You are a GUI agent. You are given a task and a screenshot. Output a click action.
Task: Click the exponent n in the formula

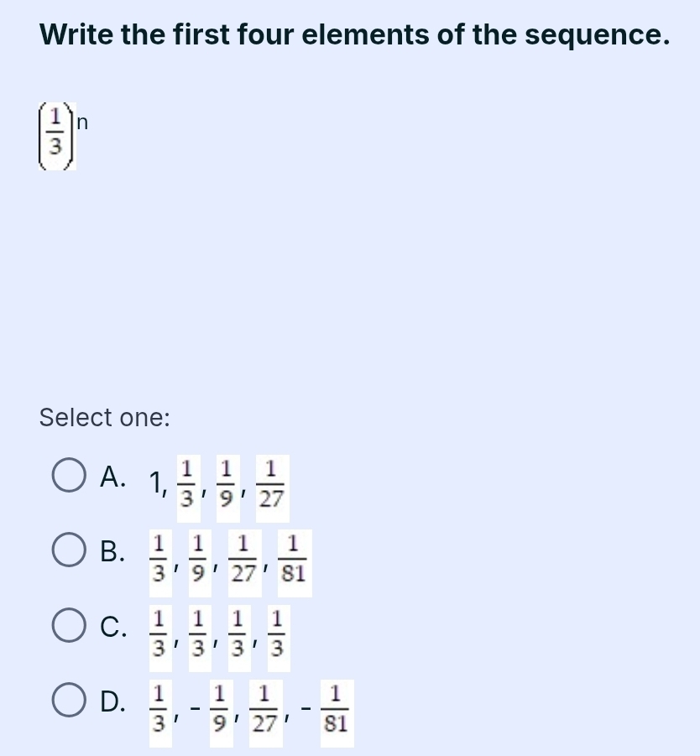[82, 123]
